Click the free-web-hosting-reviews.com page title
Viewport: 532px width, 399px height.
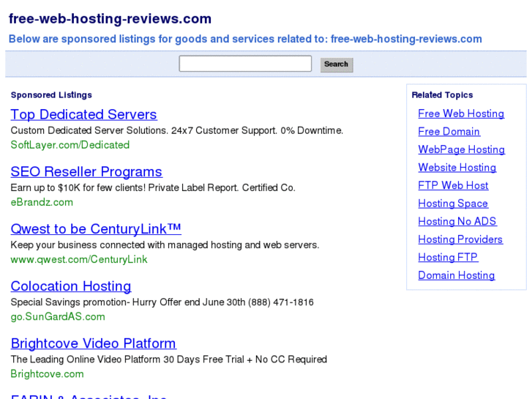[110, 19]
